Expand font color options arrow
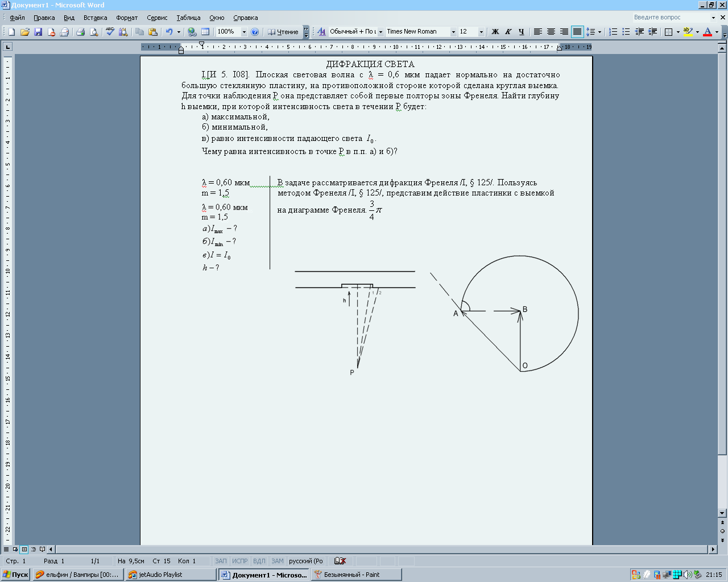Viewport: 728px width, 582px height. pyautogui.click(x=717, y=32)
